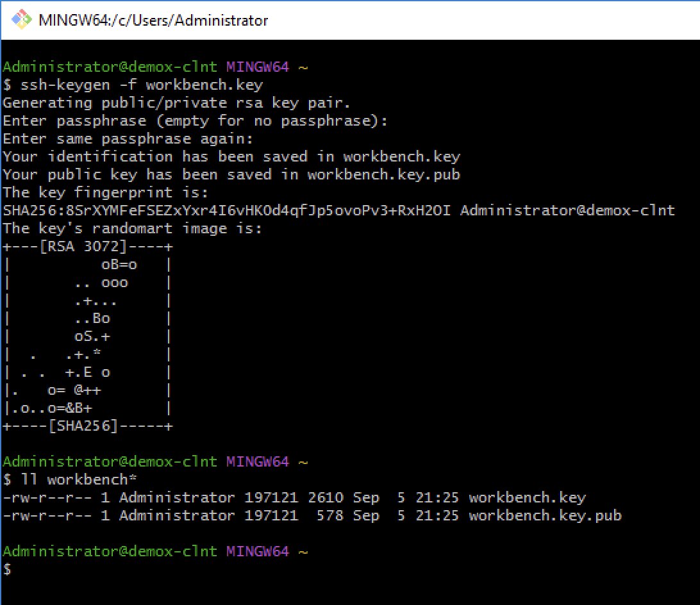Viewport: 700px width, 605px height.
Task: Click the 'Your public key has been saved' line
Action: click(x=231, y=174)
